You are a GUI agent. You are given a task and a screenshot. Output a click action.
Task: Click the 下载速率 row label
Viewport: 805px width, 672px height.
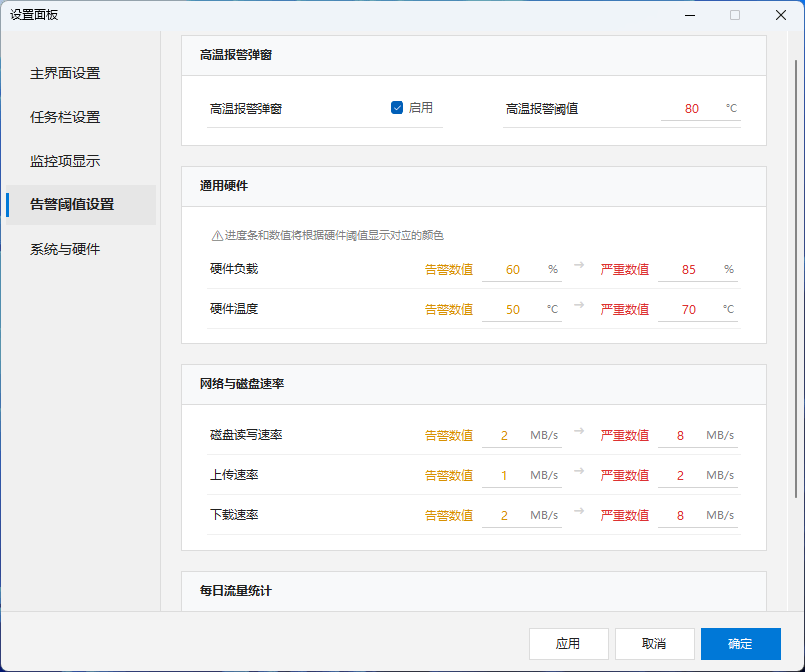point(234,515)
